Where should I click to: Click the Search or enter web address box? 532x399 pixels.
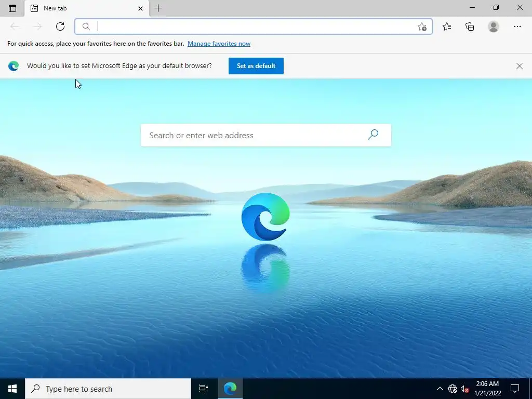(265, 135)
